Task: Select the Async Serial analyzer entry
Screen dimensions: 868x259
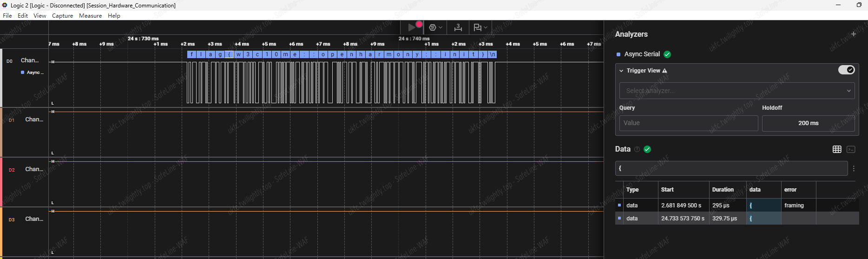Action: click(x=642, y=54)
